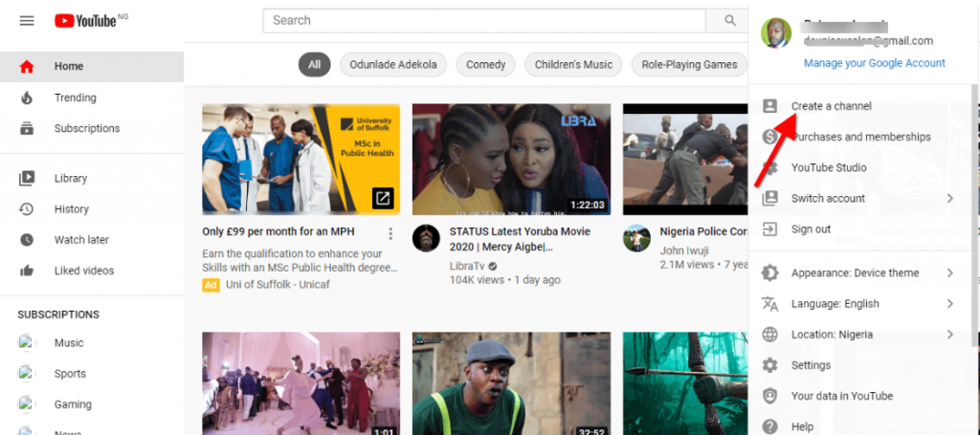Expand the Location: Nigeria chevron
Image resolution: width=980 pixels, height=435 pixels.
tap(949, 335)
